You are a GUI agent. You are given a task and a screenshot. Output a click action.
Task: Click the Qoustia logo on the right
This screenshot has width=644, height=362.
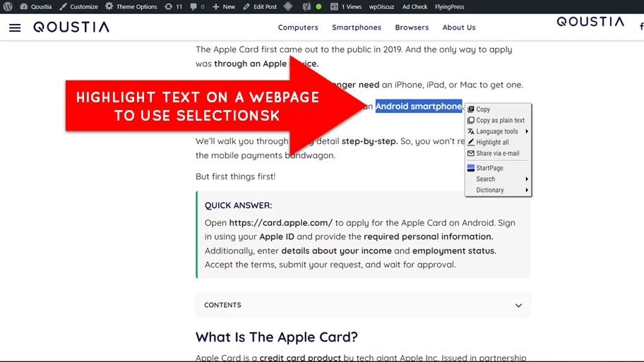[x=590, y=22]
